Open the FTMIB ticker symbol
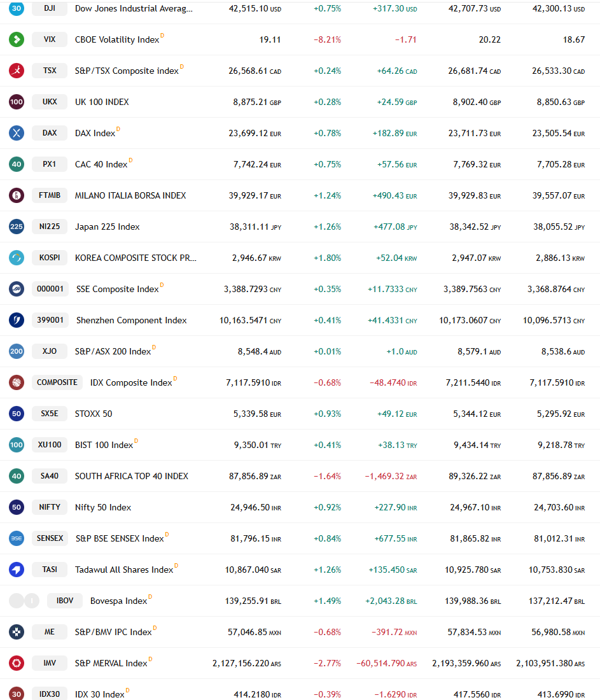This screenshot has height=700, width=600. [50, 195]
